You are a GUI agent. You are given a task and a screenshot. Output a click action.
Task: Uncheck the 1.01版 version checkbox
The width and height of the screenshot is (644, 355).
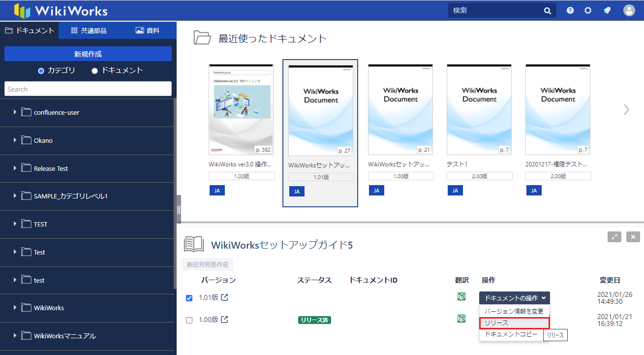189,298
